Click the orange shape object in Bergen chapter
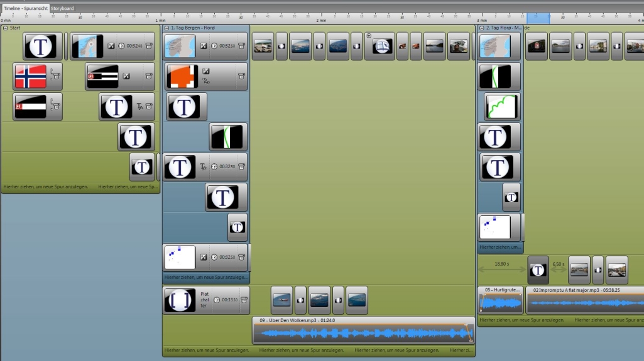 coord(182,77)
